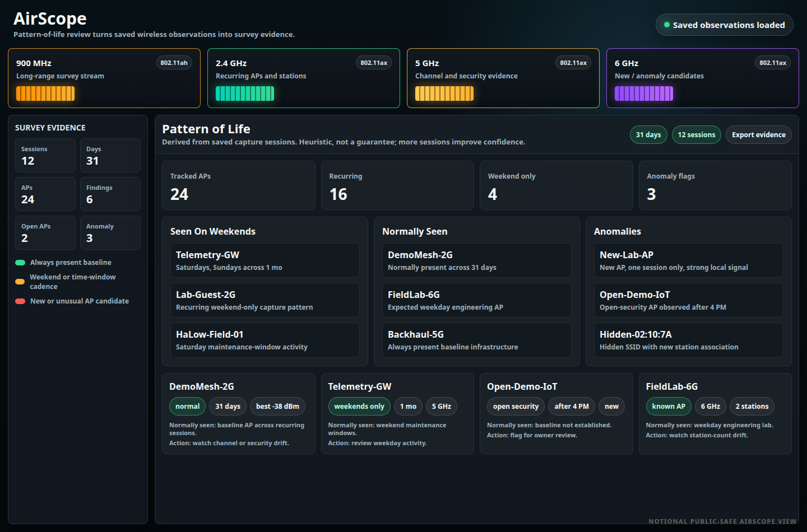This screenshot has width=807, height=532.
Task: Click the after 4 PM tag
Action: [x=572, y=407]
